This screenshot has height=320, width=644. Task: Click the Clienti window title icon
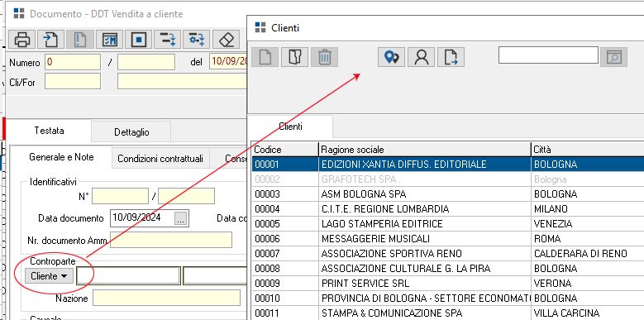click(260, 27)
